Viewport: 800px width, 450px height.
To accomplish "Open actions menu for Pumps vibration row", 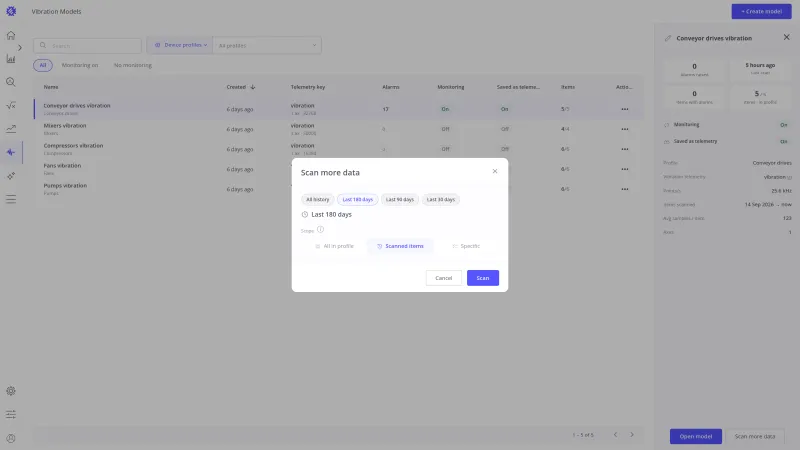I will point(624,189).
